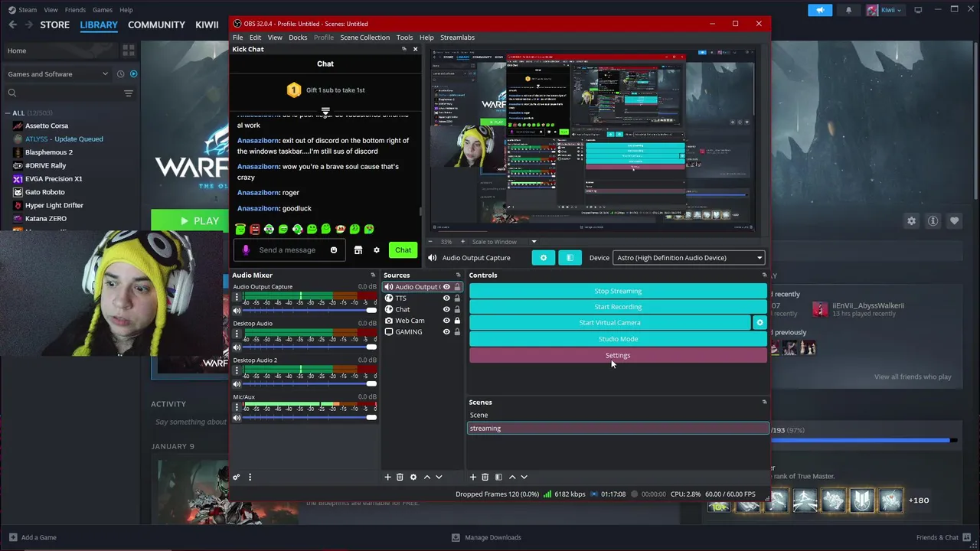
Task: Open OBS Scene Collection menu
Action: click(364, 37)
